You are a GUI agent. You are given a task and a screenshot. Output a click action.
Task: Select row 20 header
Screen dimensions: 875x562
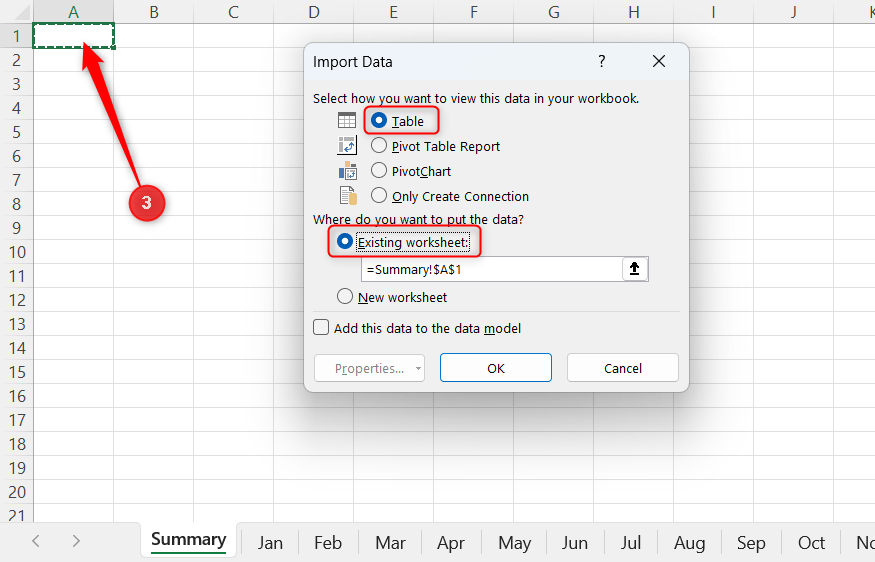click(x=17, y=492)
